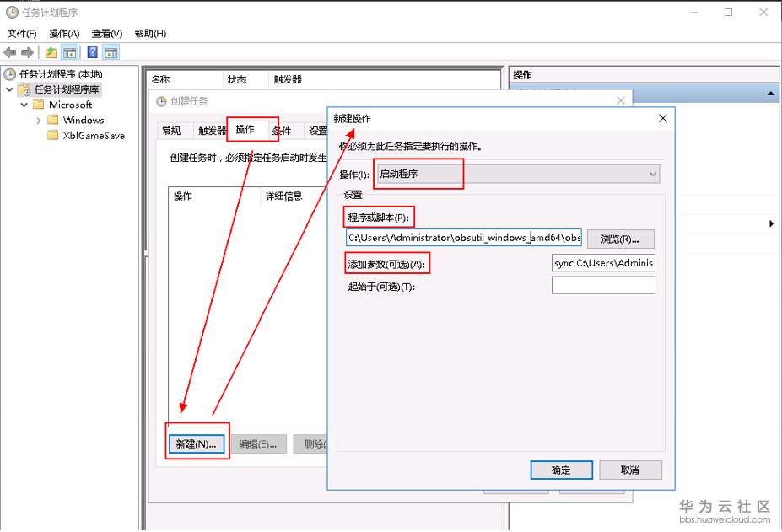782x532 pixels.
Task: Click the 添加参数(可选)(A): label
Action: pos(386,264)
